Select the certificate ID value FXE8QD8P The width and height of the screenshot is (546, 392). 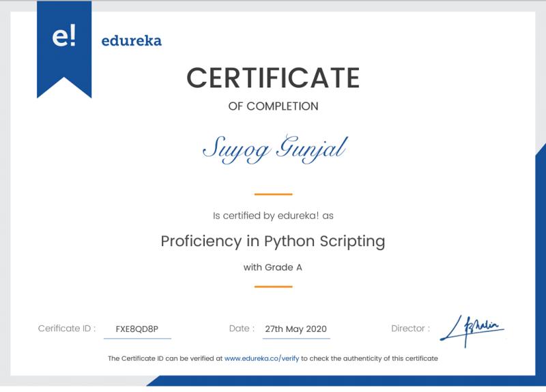click(x=137, y=329)
